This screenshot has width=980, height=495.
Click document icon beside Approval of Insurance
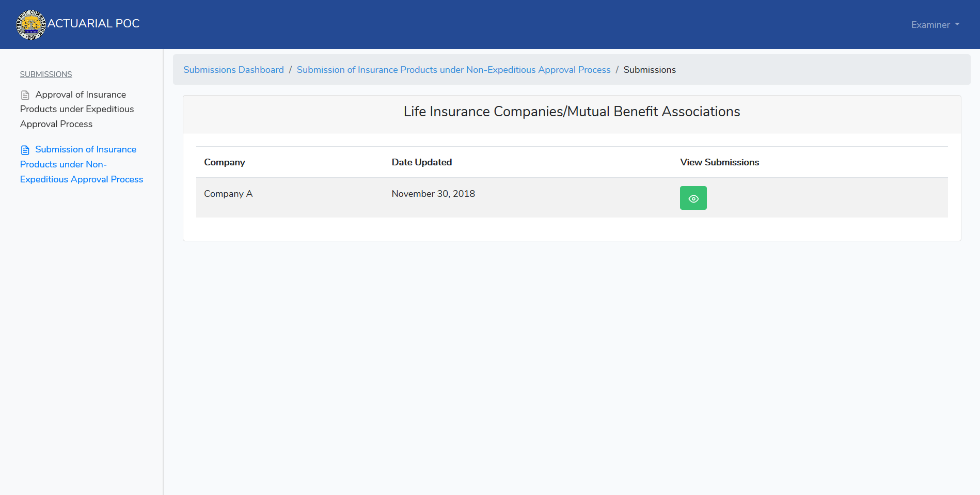[x=25, y=95]
